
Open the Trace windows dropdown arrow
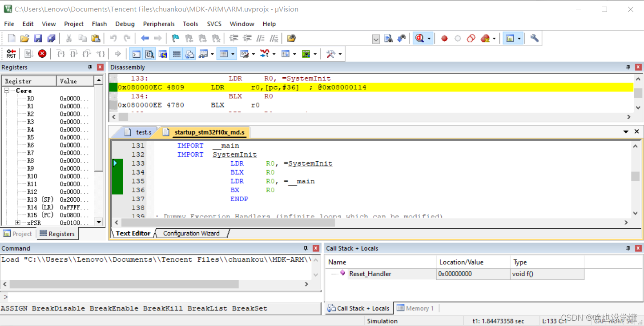coord(294,54)
